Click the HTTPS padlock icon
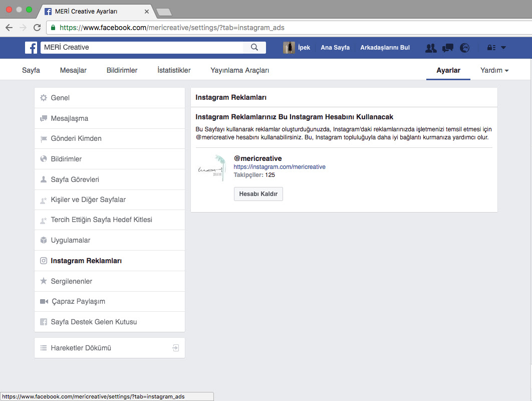The image size is (532, 401). point(53,28)
